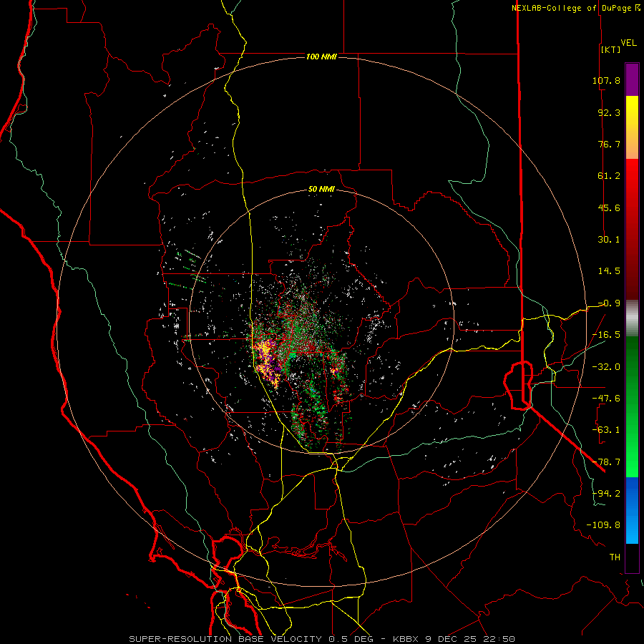Click the -47.6 velocity scale value
The width and height of the screenshot is (644, 644).
(606, 399)
